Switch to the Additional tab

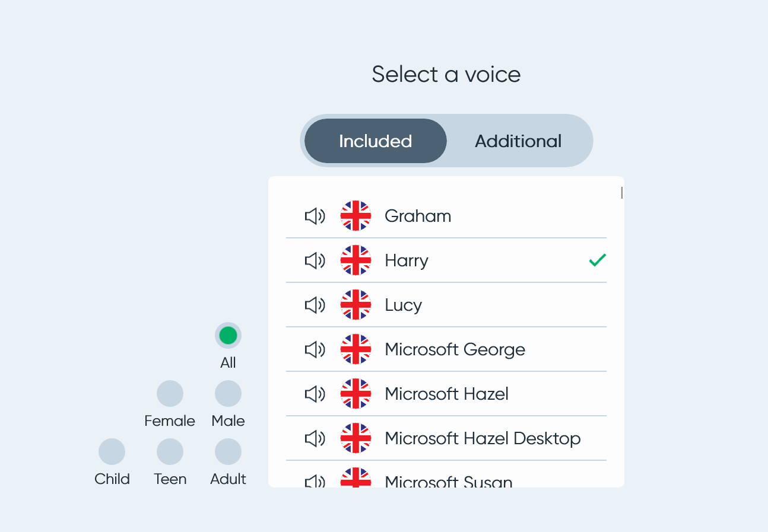(518, 141)
